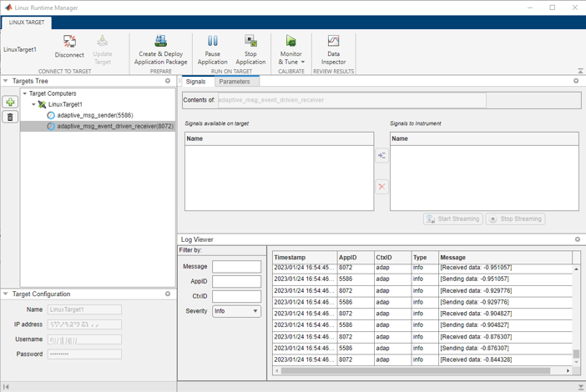
Task: Open the Severity filter dropdown
Action: coord(237,311)
